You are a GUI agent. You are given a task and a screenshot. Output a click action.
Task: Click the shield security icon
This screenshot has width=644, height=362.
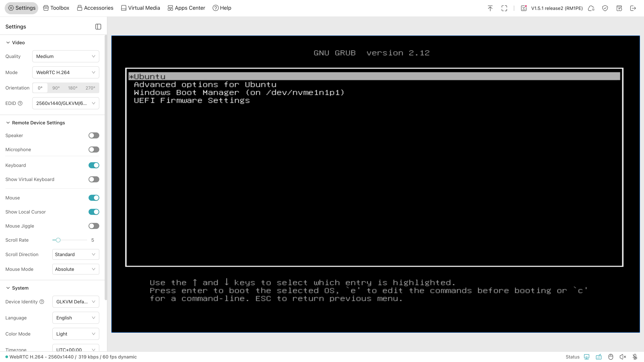[605, 8]
